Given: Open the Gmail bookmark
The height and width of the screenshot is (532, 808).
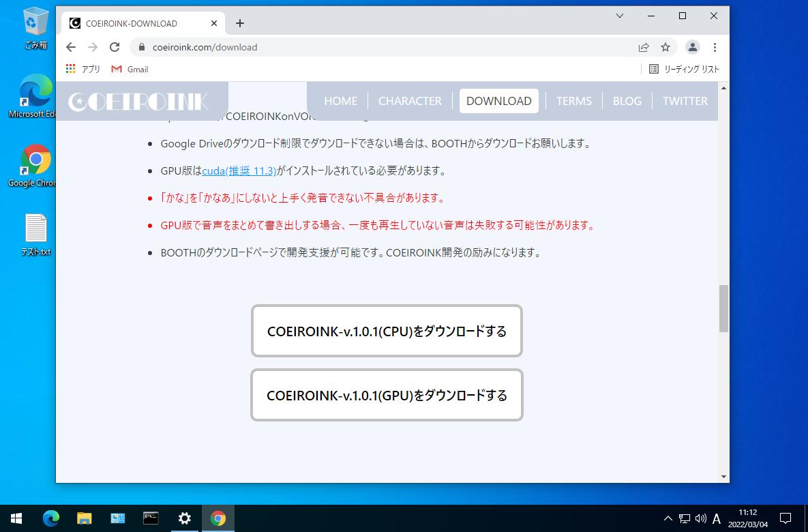Looking at the screenshot, I should pyautogui.click(x=130, y=69).
